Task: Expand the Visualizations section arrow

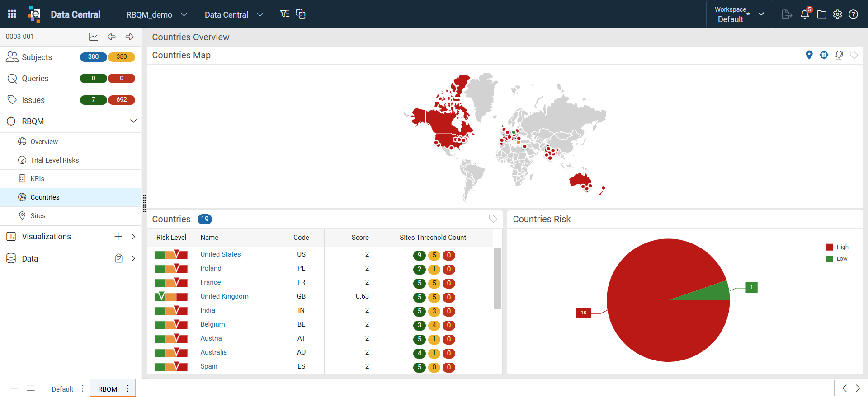Action: pos(133,237)
